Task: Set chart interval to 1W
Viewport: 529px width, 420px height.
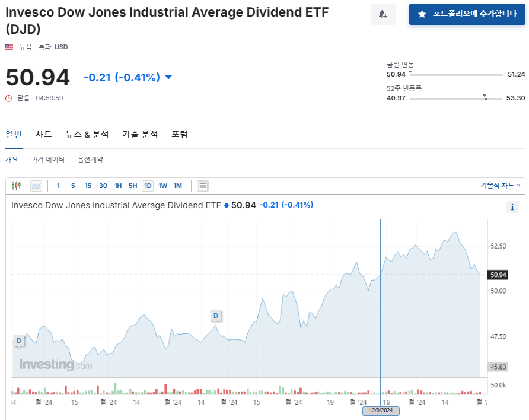Action: coord(162,186)
